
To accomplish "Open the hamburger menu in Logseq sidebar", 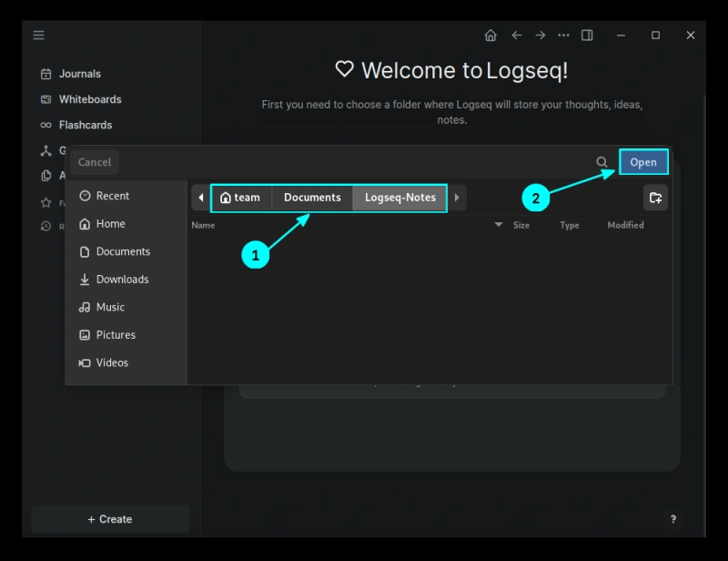I will point(38,36).
